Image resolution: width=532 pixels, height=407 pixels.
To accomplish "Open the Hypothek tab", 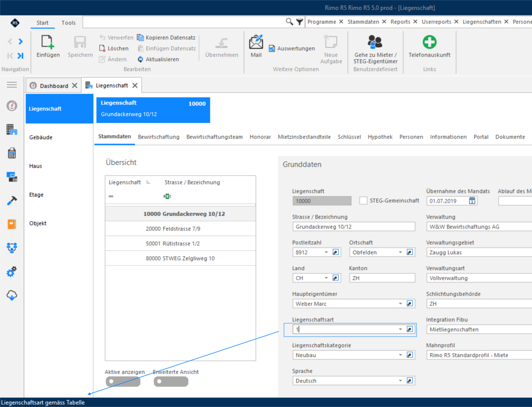I will pyautogui.click(x=380, y=137).
